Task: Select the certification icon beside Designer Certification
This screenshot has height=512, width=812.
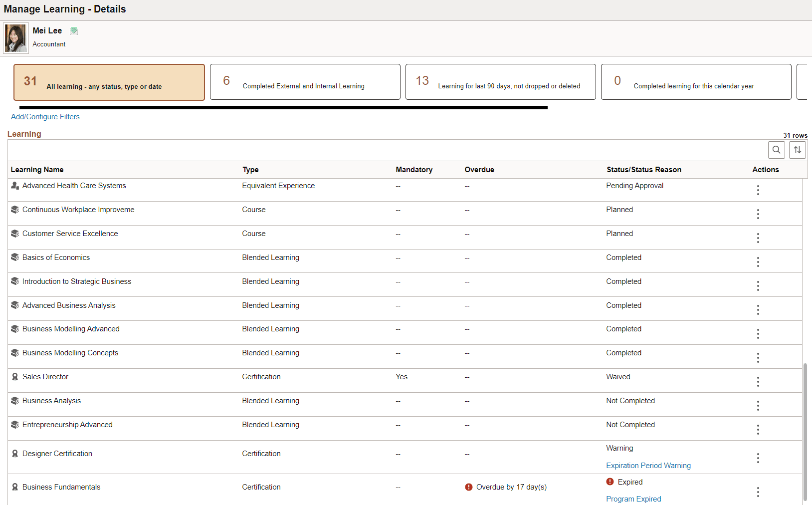Action: [x=14, y=453]
